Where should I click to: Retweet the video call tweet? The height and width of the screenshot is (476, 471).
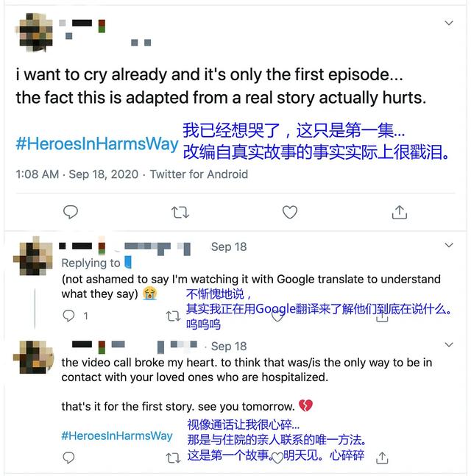pyautogui.click(x=174, y=458)
